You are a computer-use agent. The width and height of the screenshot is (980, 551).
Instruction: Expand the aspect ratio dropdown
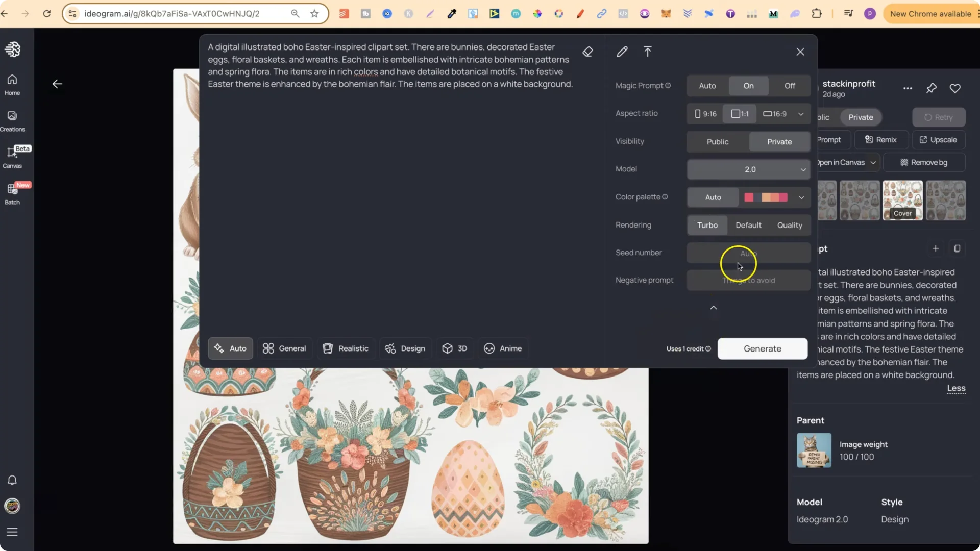click(801, 114)
